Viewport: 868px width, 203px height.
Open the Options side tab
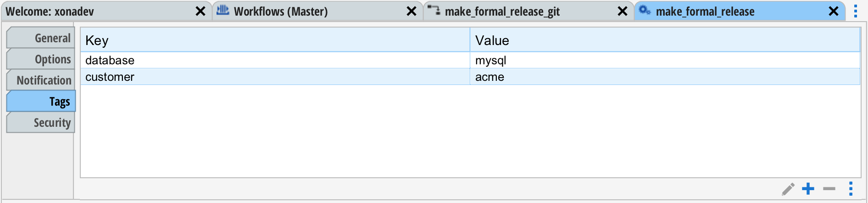click(x=41, y=59)
